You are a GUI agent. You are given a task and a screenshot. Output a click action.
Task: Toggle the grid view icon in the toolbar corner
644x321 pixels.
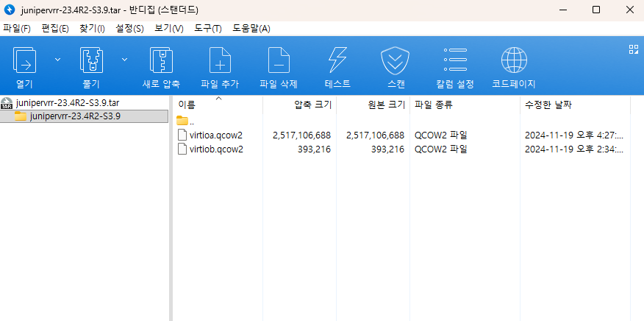point(633,49)
